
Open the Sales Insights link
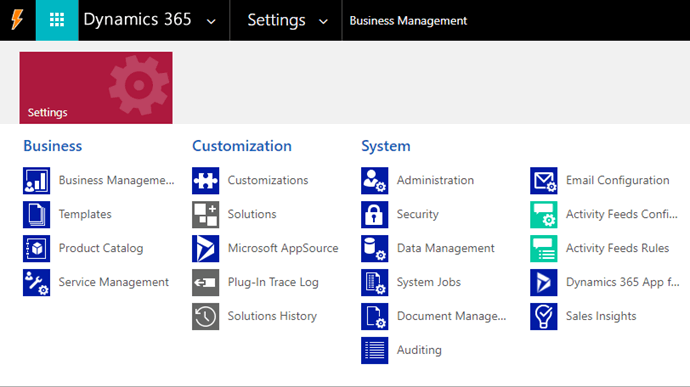point(601,316)
